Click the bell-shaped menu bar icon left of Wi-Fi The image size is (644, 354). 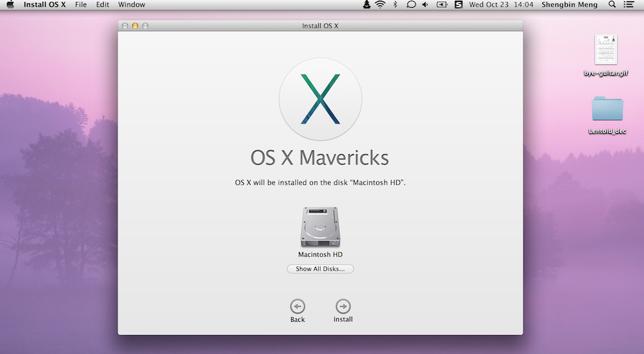(366, 5)
